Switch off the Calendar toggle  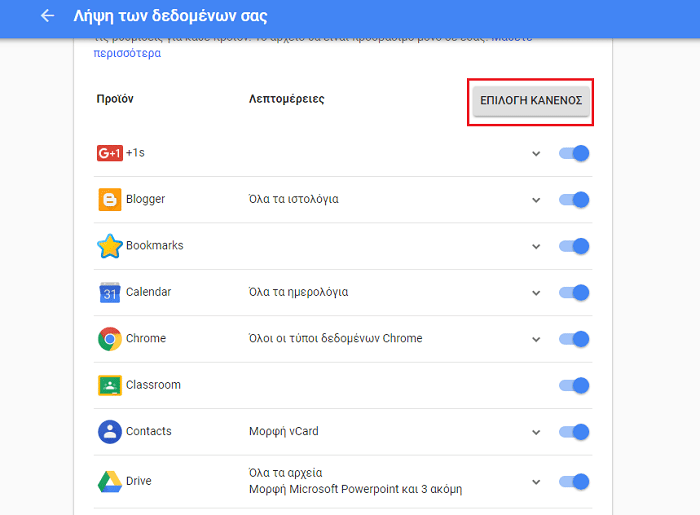[574, 292]
